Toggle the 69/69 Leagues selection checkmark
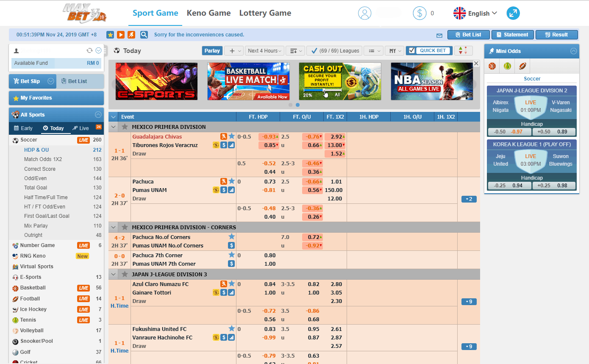Screen dimensions: 589x364 pyautogui.click(x=314, y=51)
